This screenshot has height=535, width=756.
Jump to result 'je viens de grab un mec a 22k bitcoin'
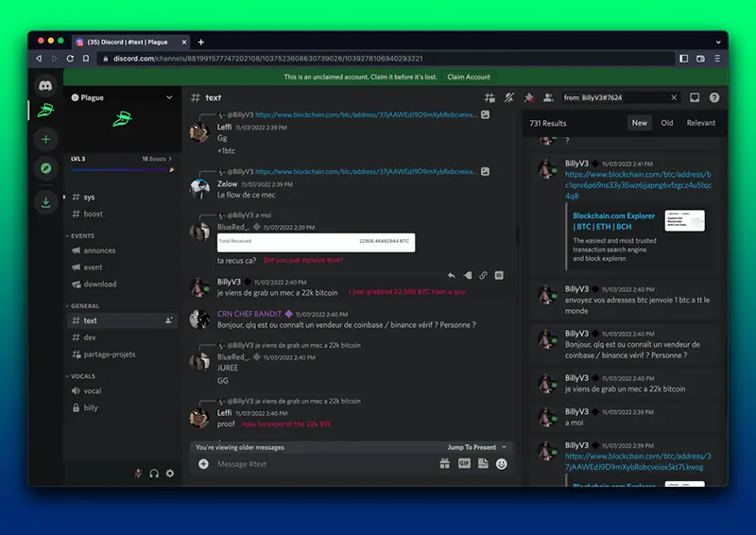(x=626, y=384)
